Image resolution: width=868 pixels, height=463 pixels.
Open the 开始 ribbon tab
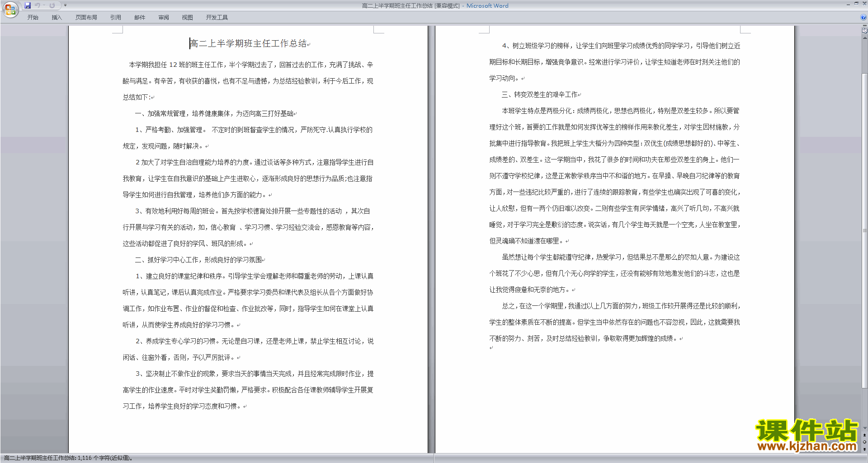(x=33, y=18)
